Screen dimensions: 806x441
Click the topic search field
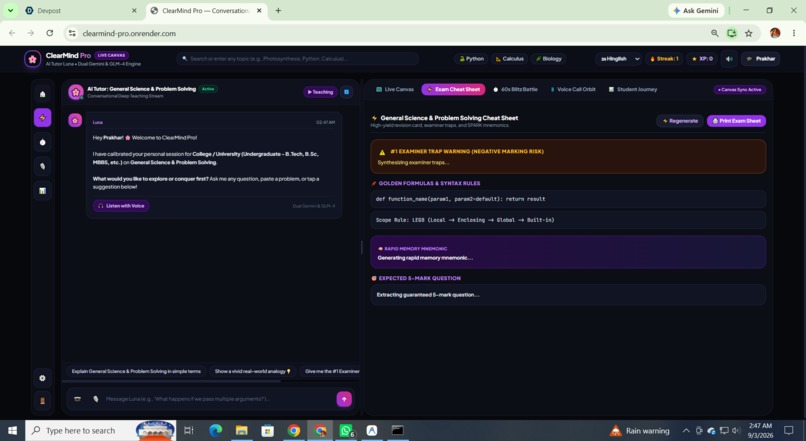coord(298,59)
